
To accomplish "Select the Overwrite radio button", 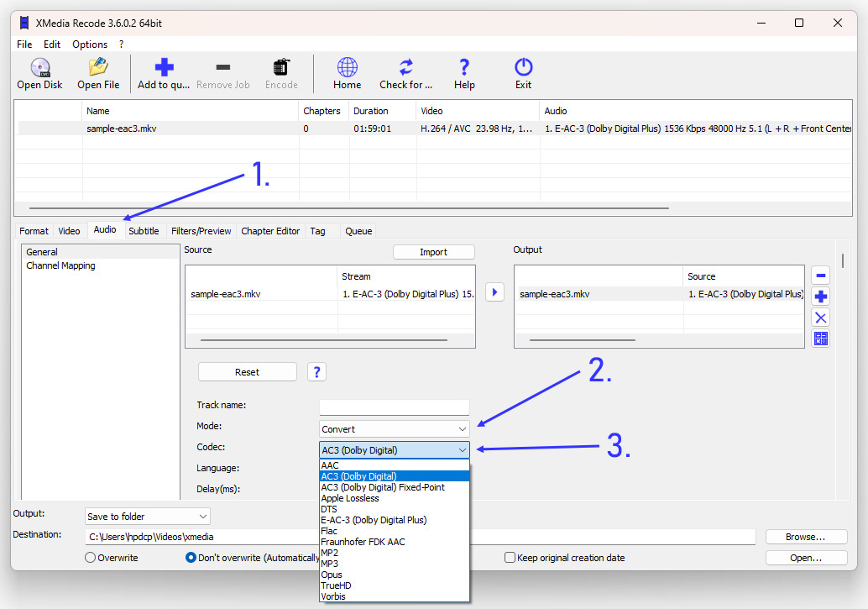I will [x=90, y=558].
